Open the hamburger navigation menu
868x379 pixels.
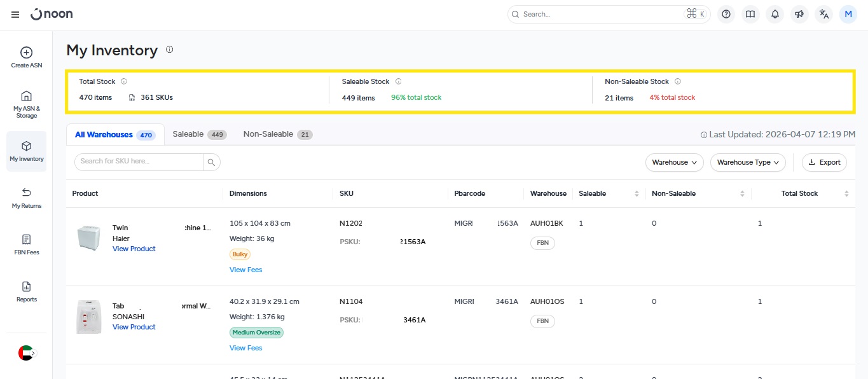pyautogui.click(x=15, y=15)
